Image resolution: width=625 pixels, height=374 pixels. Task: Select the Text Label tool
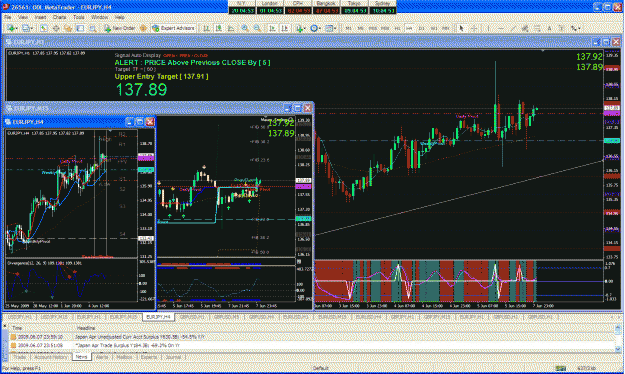tap(561, 28)
